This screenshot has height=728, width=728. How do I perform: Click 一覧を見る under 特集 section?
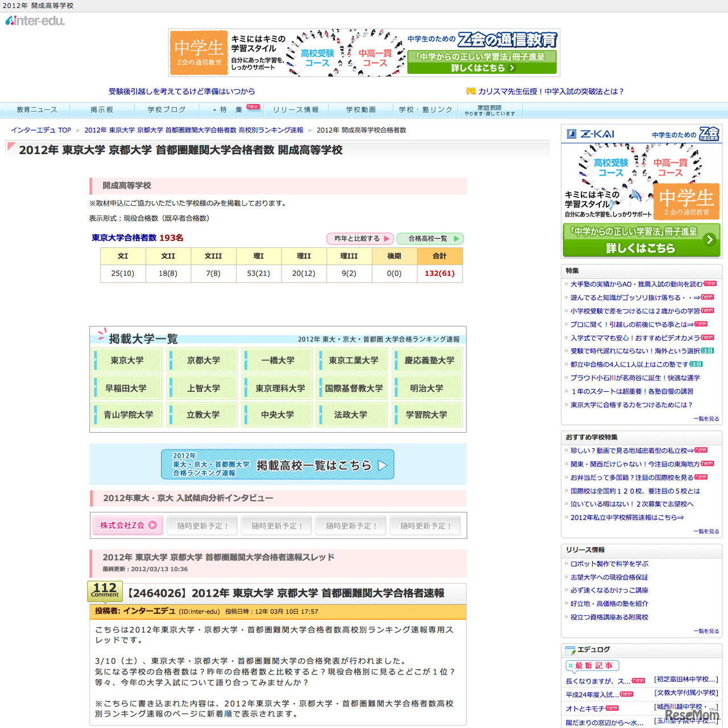[x=706, y=419]
